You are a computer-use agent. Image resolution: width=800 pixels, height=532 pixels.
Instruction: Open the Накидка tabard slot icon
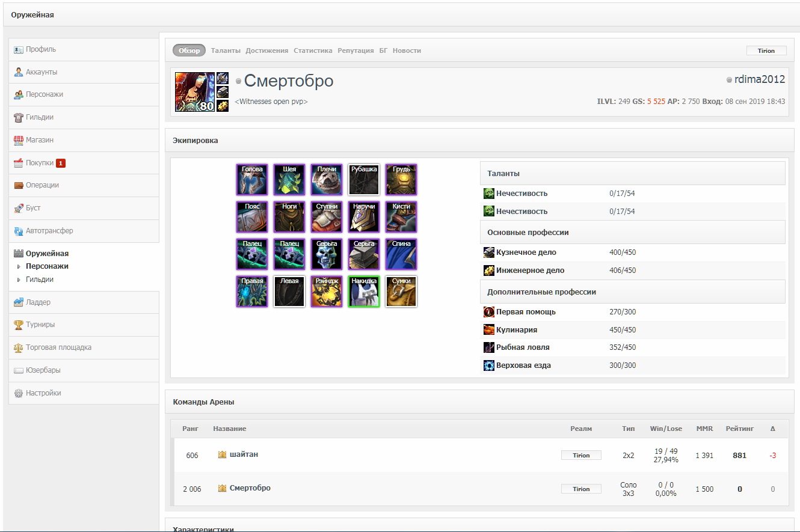click(x=364, y=292)
